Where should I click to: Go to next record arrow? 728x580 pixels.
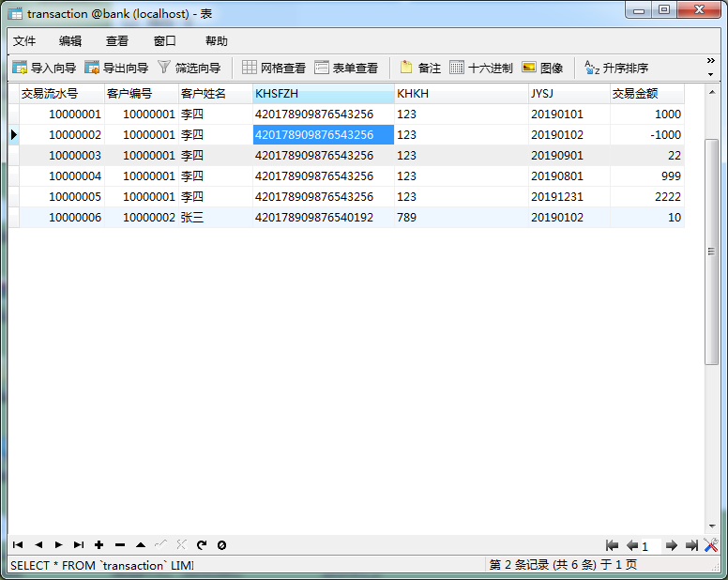point(58,544)
